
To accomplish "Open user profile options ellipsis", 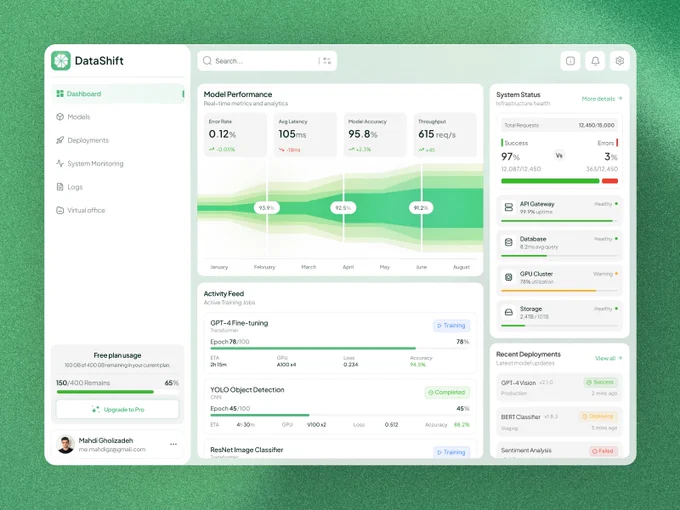I will [173, 444].
